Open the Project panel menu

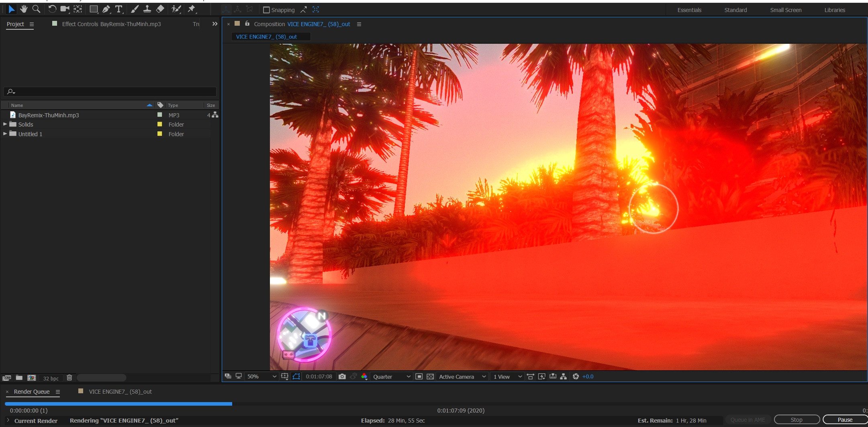32,24
